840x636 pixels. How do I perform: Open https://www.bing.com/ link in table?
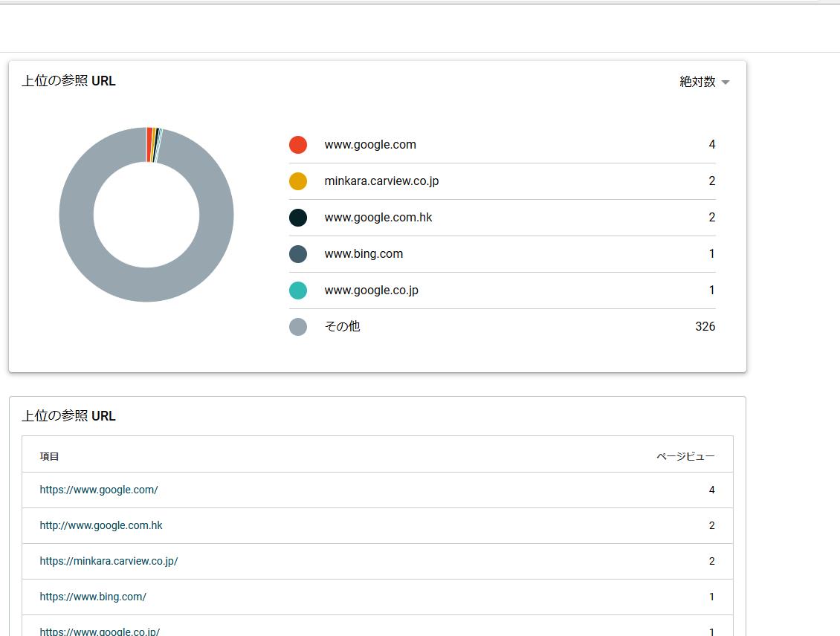coord(93,597)
